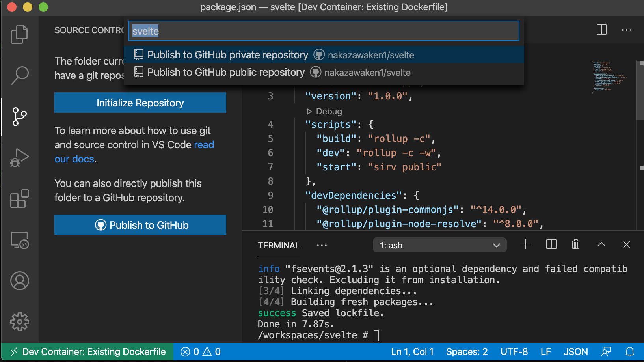Open the Accounts menu icon

(x=19, y=281)
